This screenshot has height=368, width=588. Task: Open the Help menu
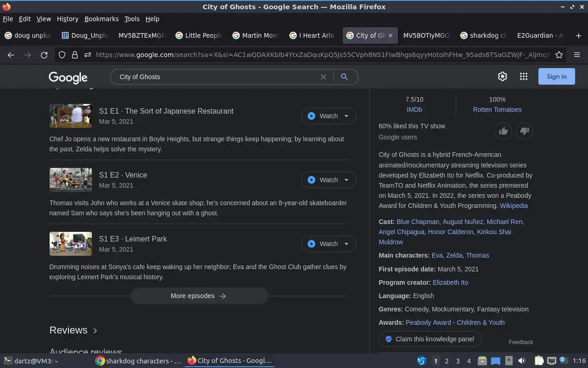click(152, 19)
